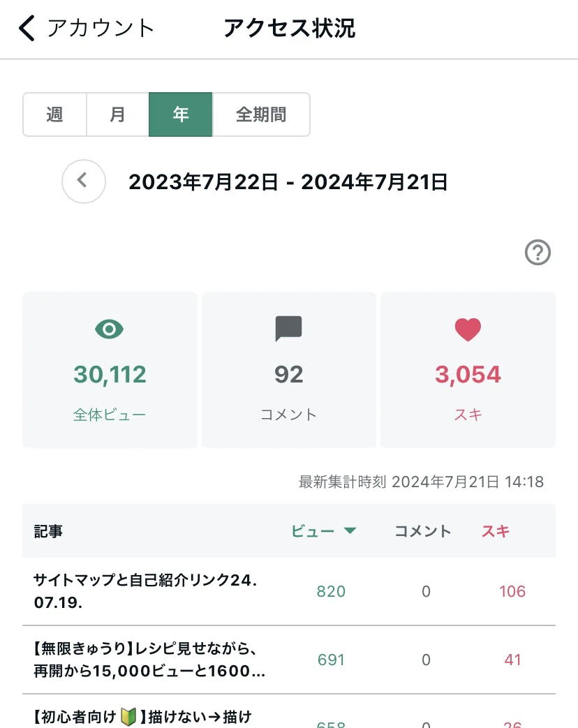
Task: Open the help question-mark icon
Action: pyautogui.click(x=538, y=253)
